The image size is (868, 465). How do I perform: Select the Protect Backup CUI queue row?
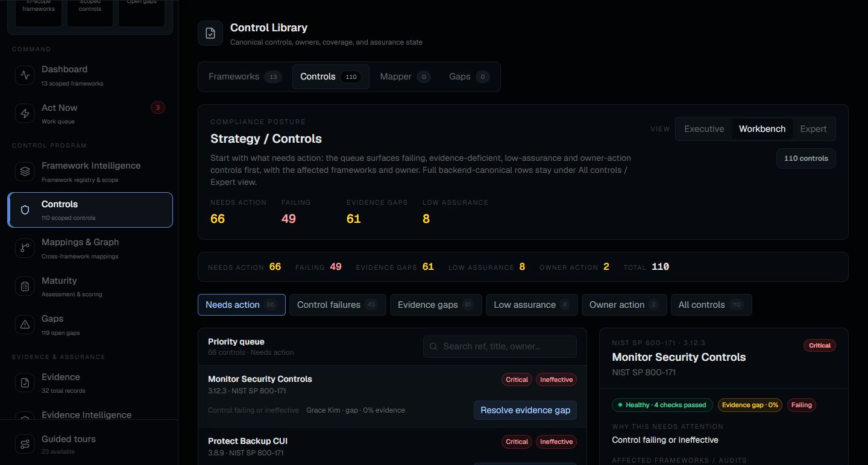pyautogui.click(x=392, y=446)
